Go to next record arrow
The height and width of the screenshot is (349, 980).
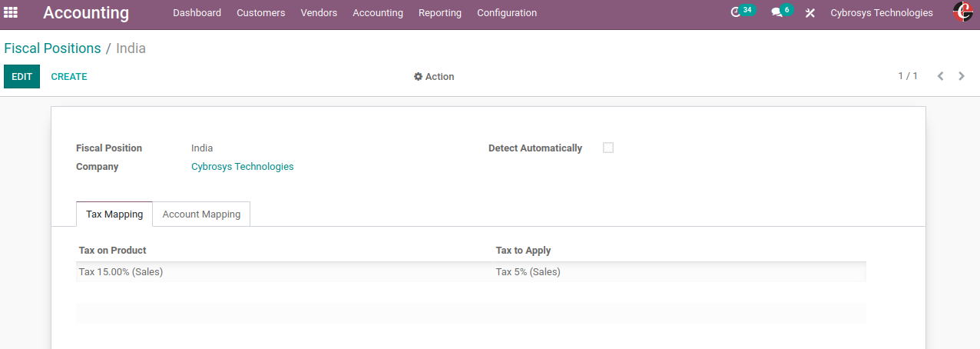(962, 76)
